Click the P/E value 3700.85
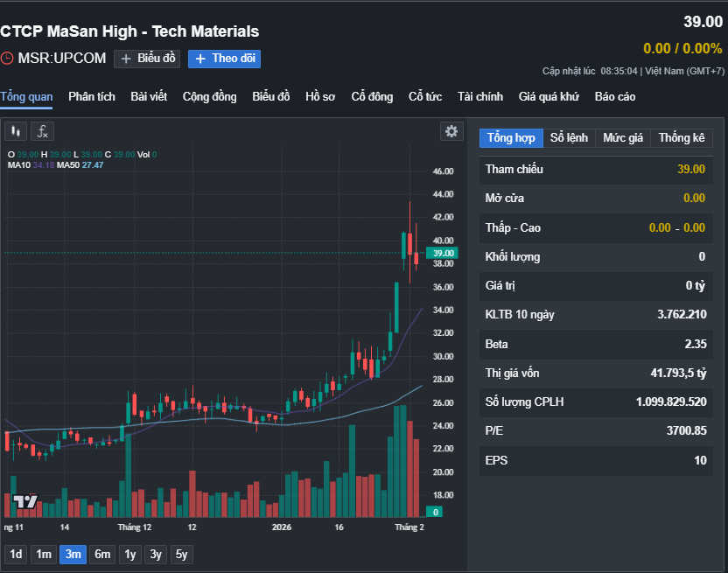Viewport: 728px width, 573px height. [x=686, y=430]
